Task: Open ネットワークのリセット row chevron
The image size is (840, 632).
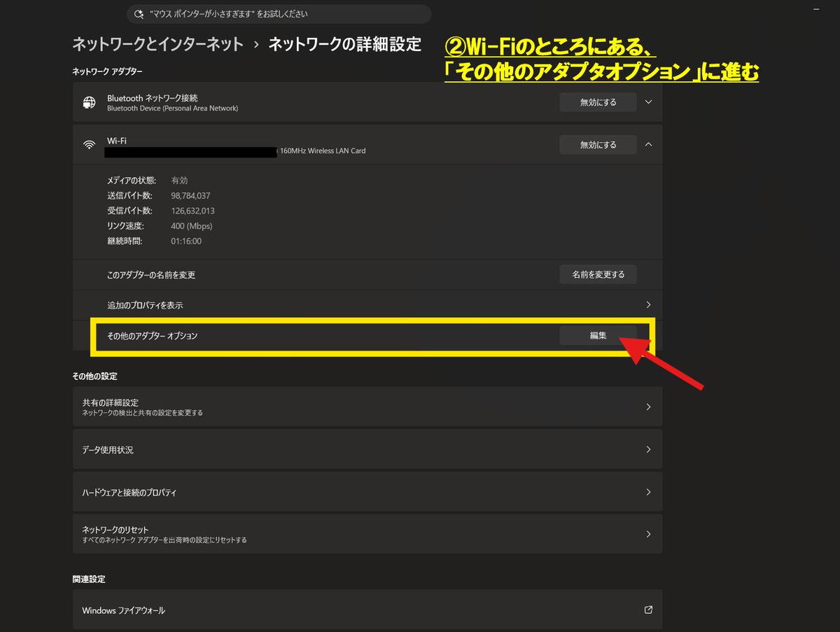Action: [x=648, y=534]
